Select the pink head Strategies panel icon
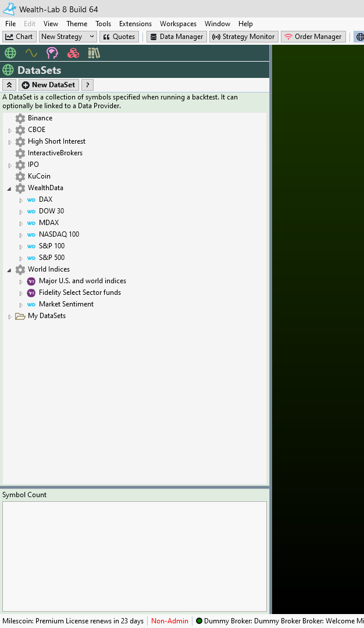The height and width of the screenshot is (628, 364). (52, 53)
